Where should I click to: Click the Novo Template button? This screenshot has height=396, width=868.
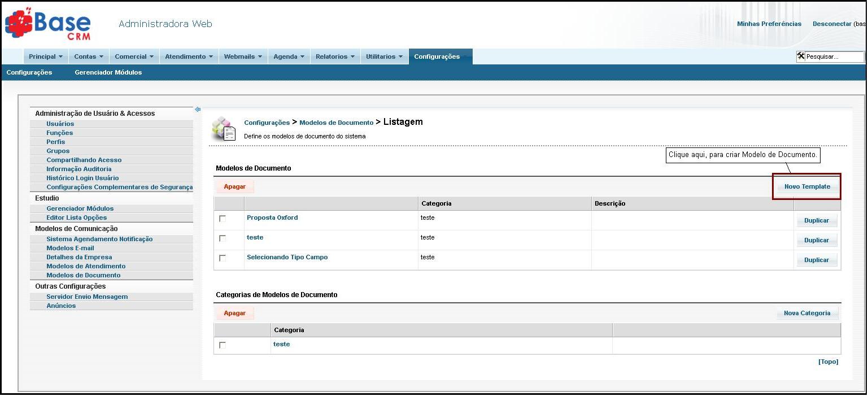807,186
